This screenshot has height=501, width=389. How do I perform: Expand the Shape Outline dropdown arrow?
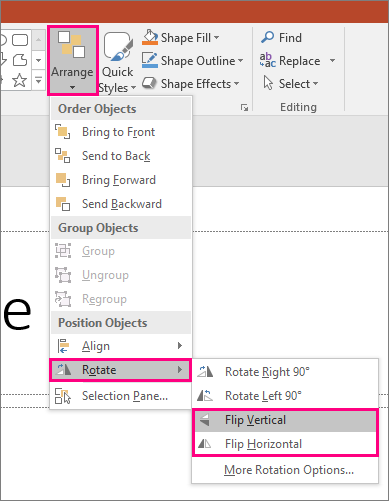click(241, 61)
